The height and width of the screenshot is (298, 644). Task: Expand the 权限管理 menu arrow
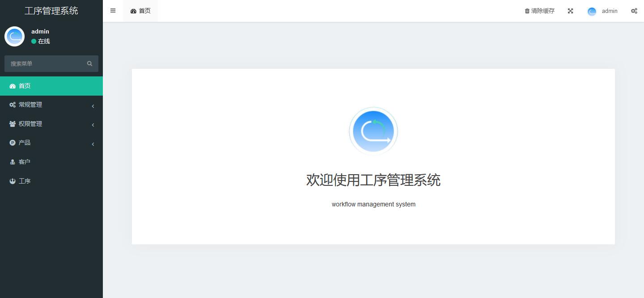pos(93,125)
